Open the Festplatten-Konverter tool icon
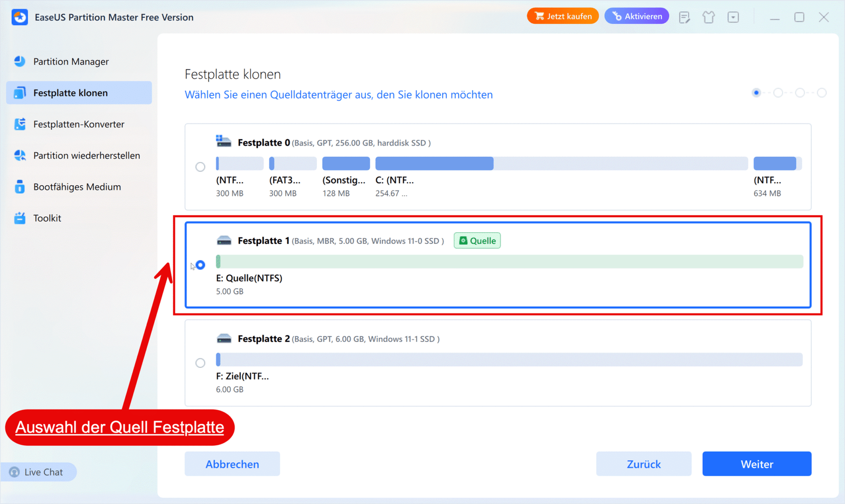845x504 pixels. [20, 124]
